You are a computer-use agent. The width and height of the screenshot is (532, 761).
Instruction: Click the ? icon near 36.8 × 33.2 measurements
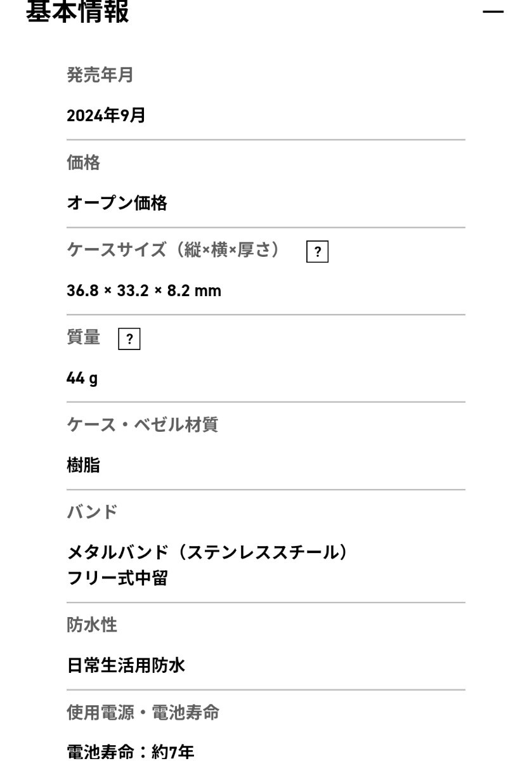317,252
